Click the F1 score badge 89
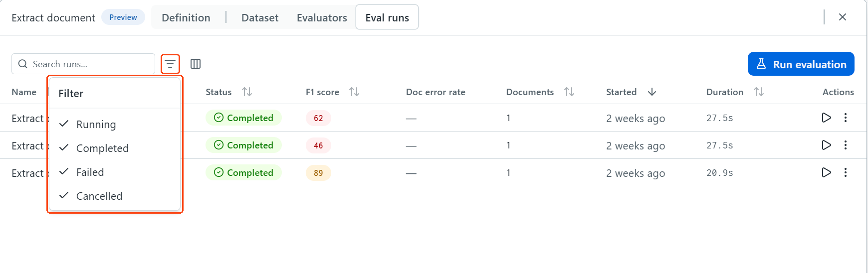 pyautogui.click(x=318, y=173)
